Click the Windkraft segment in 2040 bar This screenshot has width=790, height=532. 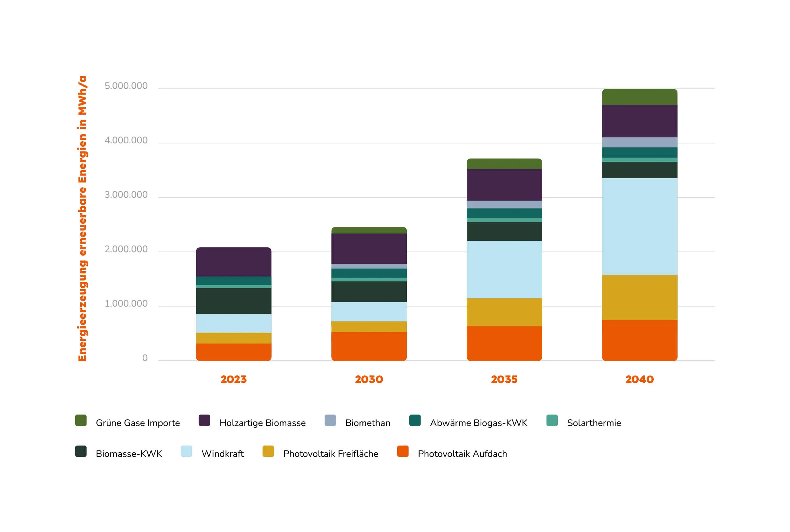point(639,226)
